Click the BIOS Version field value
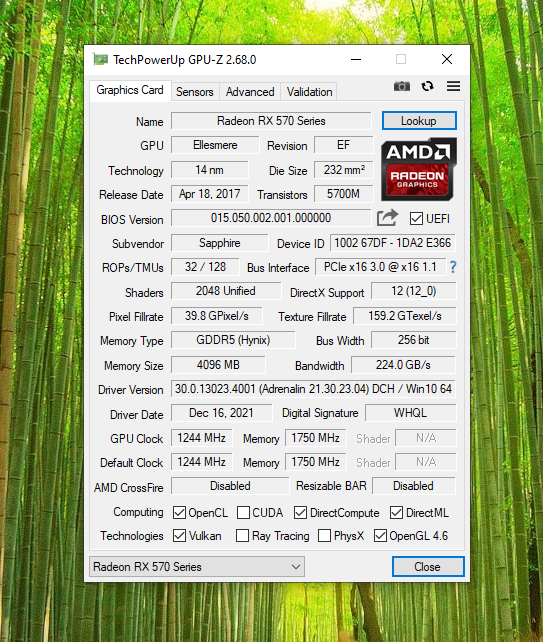 [271, 218]
